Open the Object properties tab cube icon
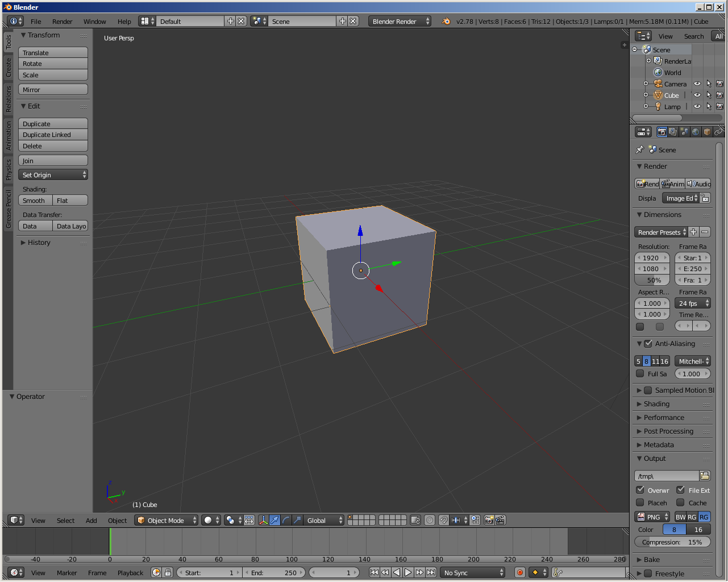Viewport: 728px width, 582px height. point(707,132)
